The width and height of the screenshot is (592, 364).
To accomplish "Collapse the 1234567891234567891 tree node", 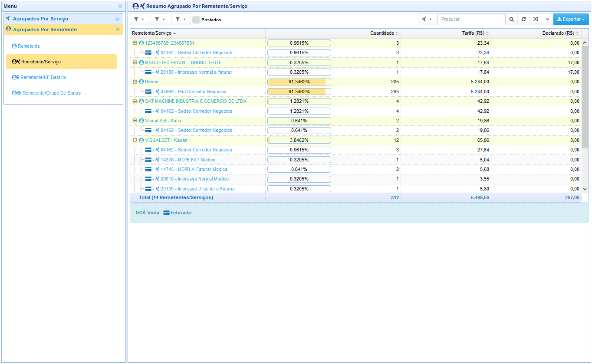I will [x=135, y=43].
